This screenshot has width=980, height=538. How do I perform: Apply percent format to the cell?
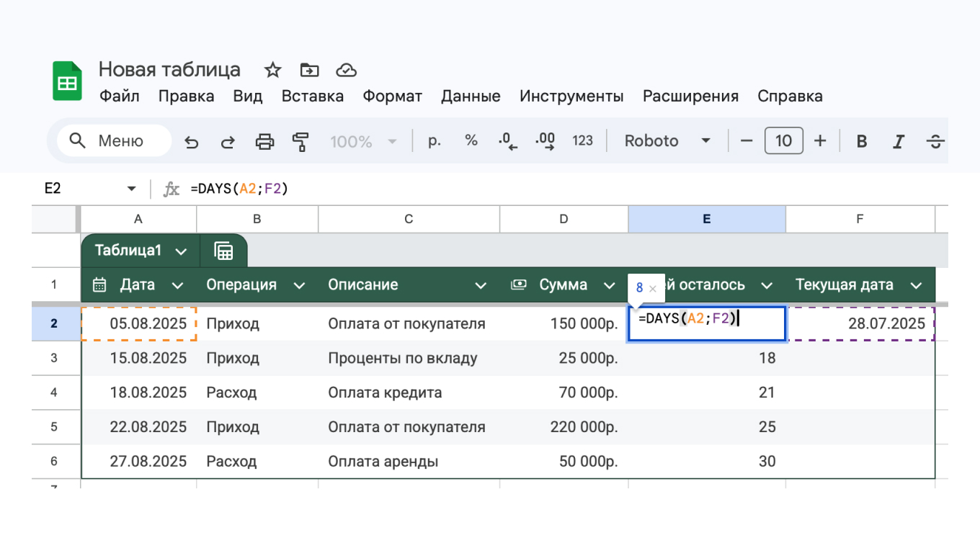(471, 140)
